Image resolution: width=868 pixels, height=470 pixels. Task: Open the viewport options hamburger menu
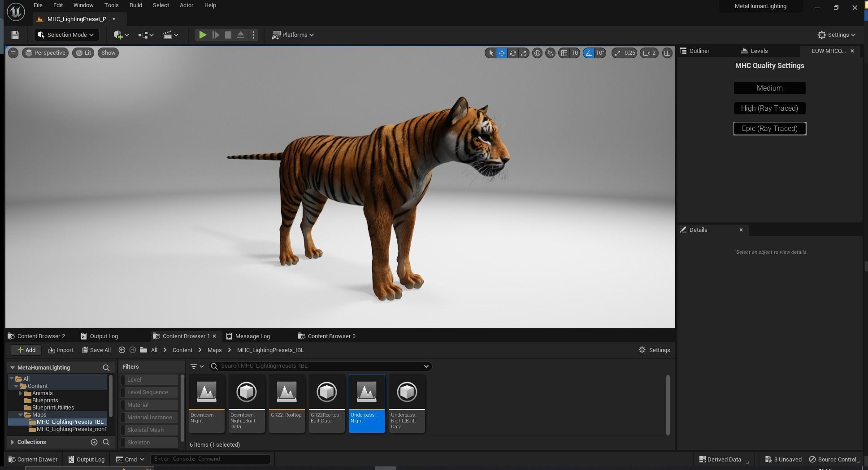(x=13, y=53)
